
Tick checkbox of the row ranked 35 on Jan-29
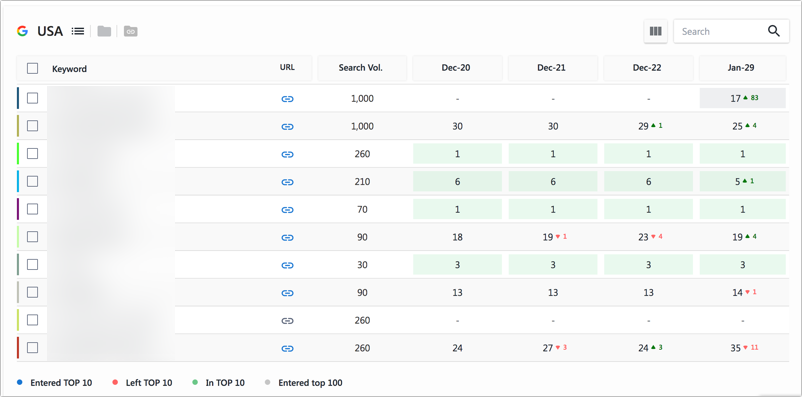tap(32, 347)
